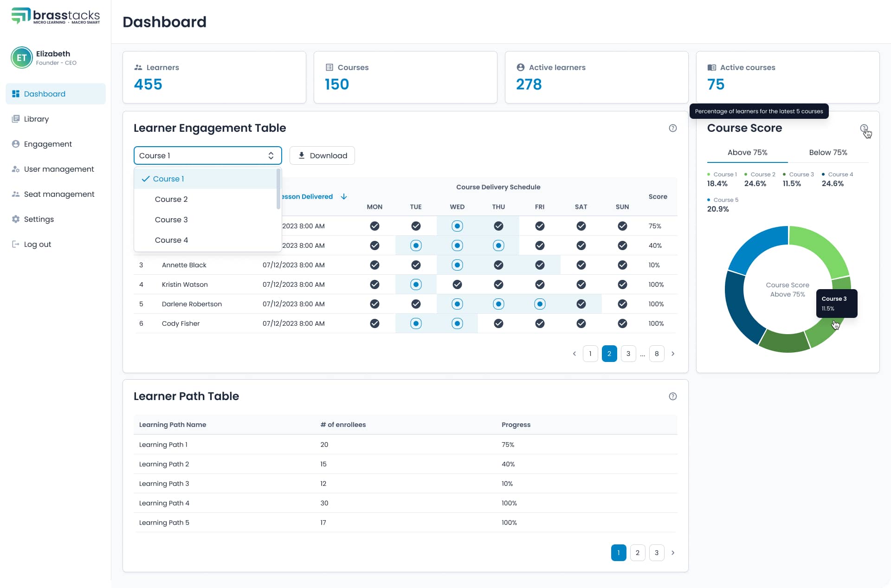Viewport: 891px width, 588px height.
Task: Click the Download button for engagement data
Action: [x=322, y=155]
